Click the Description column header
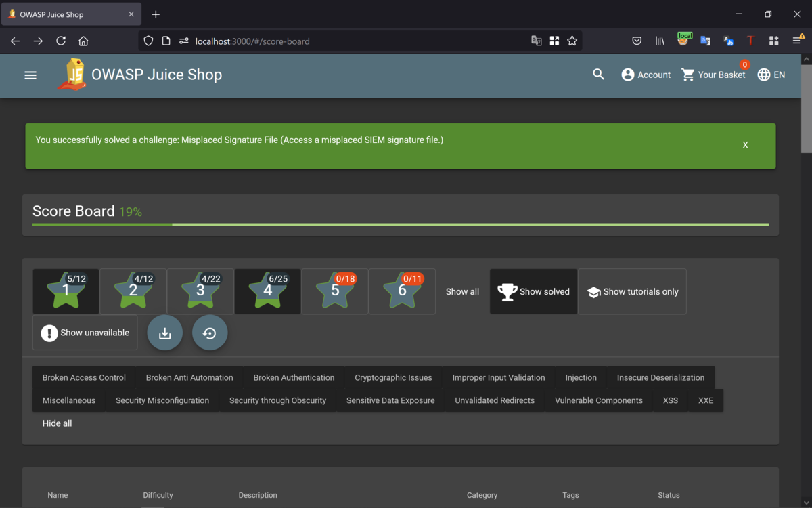Screen dimensions: 812x508 (258, 495)
